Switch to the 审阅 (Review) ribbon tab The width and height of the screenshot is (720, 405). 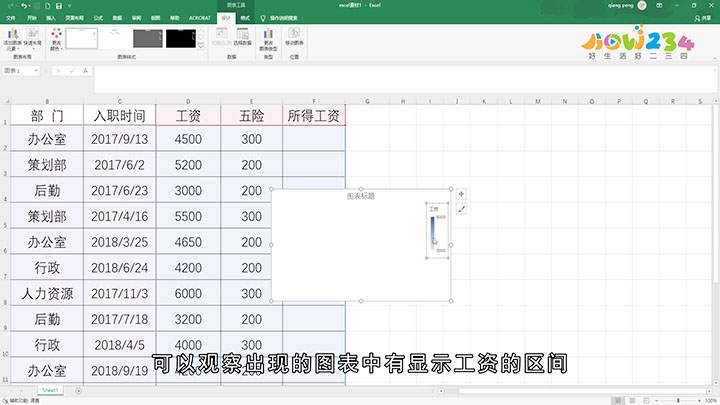(137, 18)
